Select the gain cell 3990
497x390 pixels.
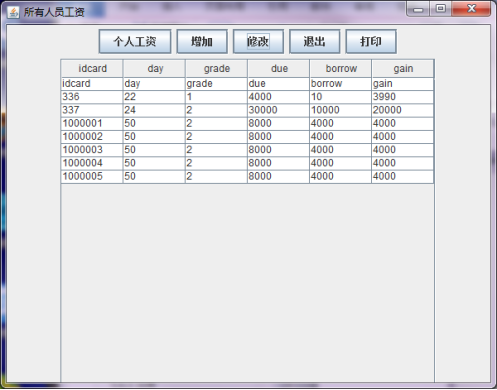tap(403, 97)
